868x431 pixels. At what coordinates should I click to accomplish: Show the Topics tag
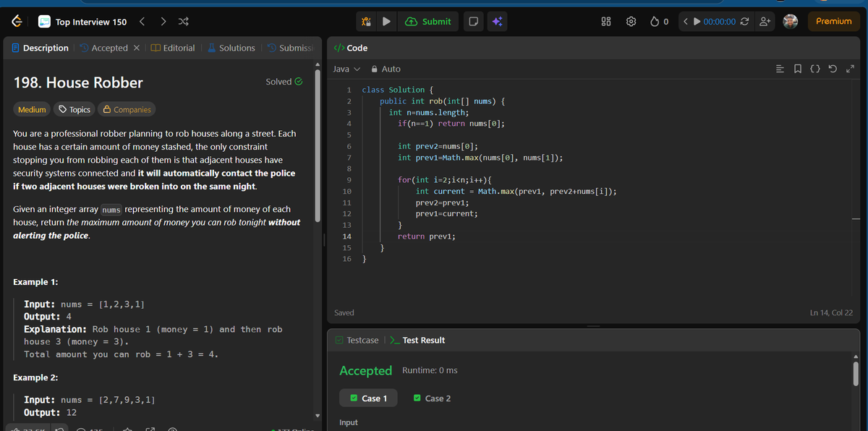(x=74, y=109)
